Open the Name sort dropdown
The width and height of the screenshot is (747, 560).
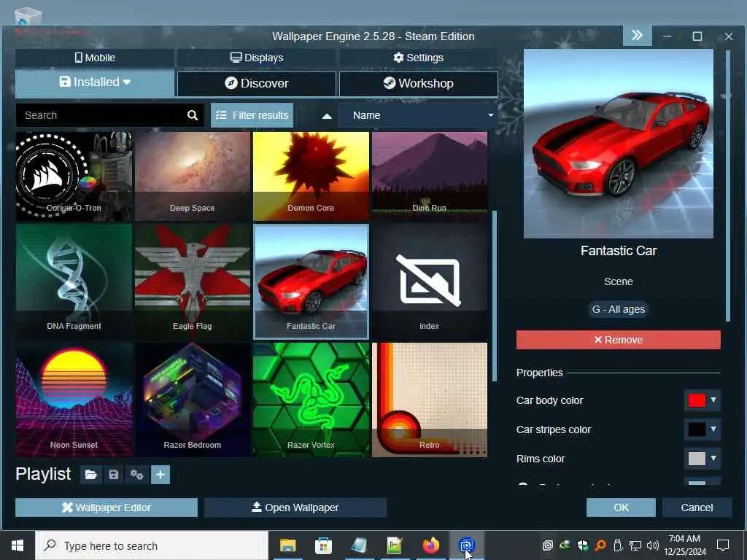tap(418, 115)
